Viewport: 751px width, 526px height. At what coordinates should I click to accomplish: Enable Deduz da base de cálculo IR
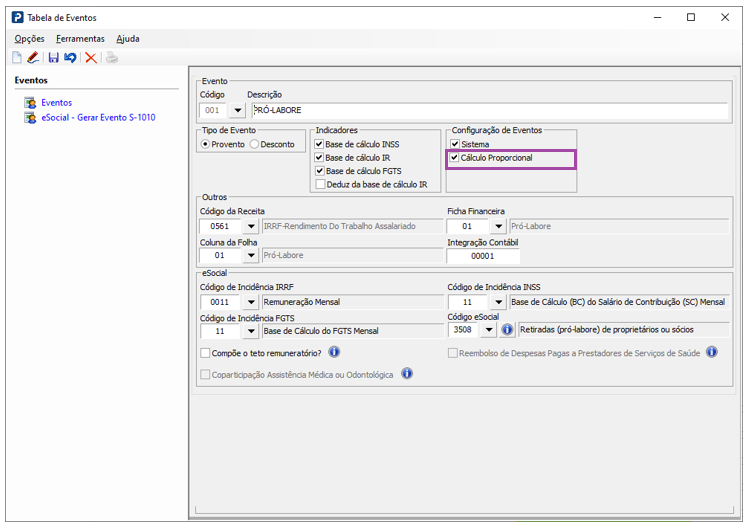pyautogui.click(x=320, y=184)
